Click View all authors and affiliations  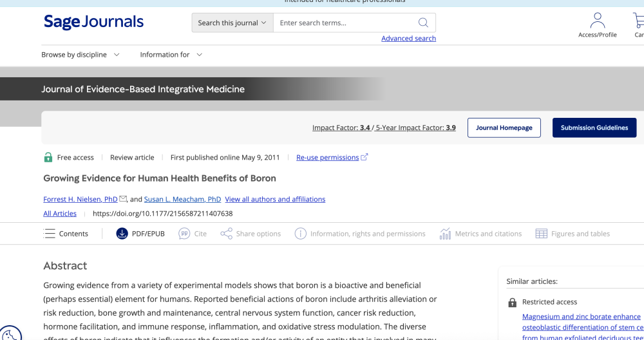pyautogui.click(x=275, y=199)
